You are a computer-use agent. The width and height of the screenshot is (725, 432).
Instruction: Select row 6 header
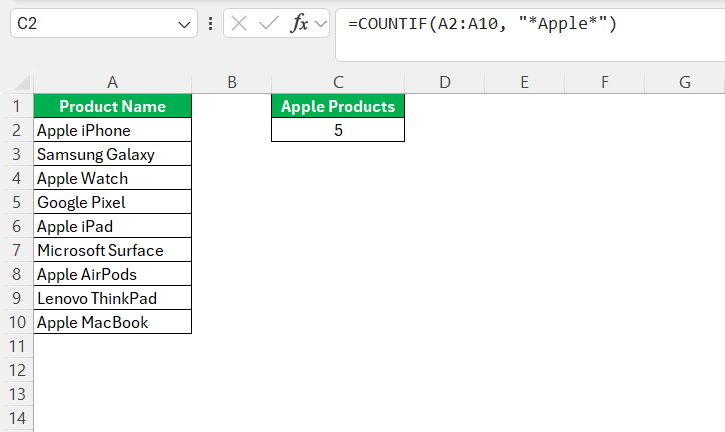tap(17, 226)
